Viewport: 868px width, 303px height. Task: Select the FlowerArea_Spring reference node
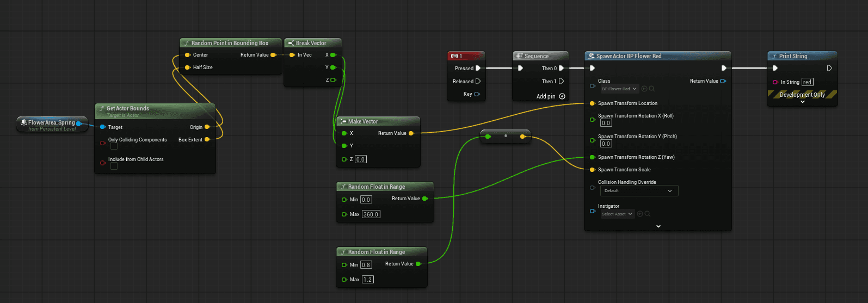click(x=52, y=125)
